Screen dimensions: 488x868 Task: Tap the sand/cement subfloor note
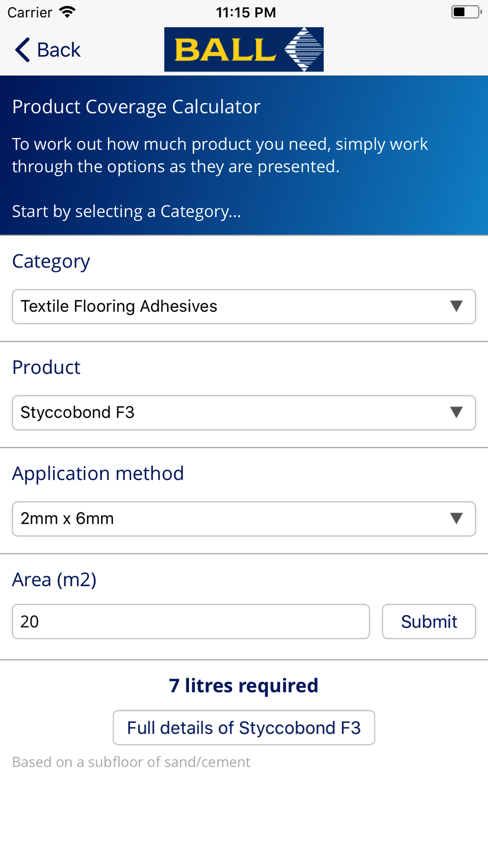tap(131, 762)
